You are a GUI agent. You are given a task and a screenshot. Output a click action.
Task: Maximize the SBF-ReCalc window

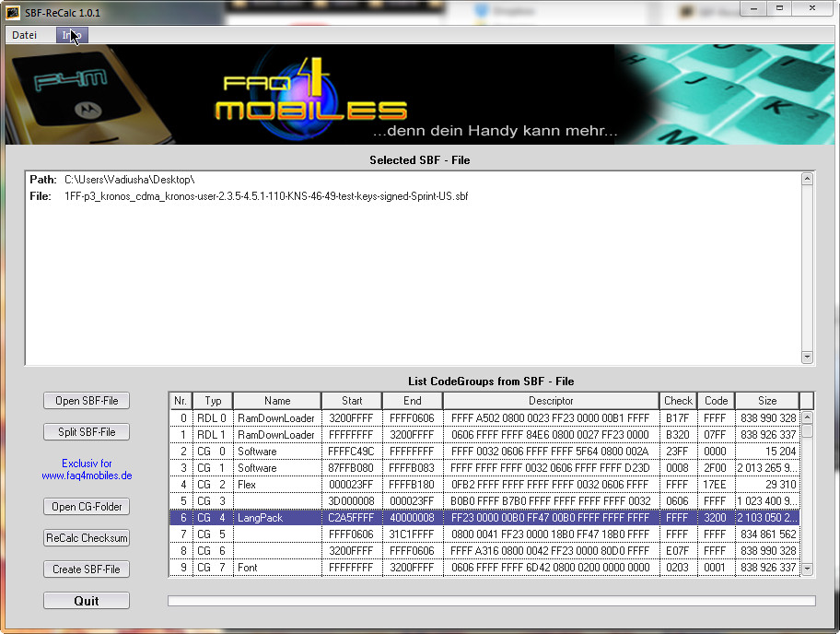[x=779, y=8]
